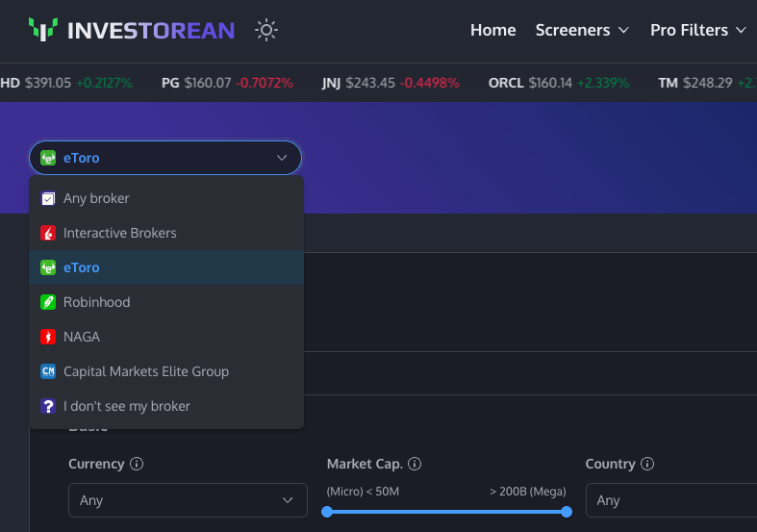Choose NAGA broker option
The width and height of the screenshot is (757, 532).
coord(166,337)
